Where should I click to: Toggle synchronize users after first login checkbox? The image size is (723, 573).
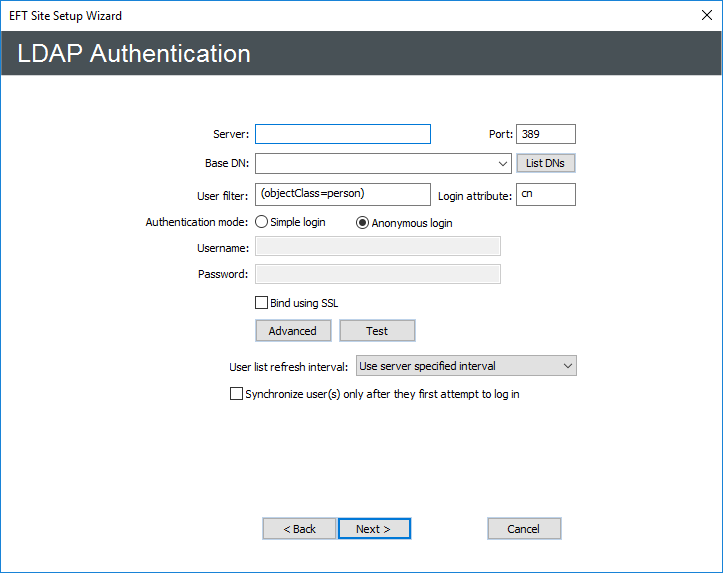(x=237, y=395)
